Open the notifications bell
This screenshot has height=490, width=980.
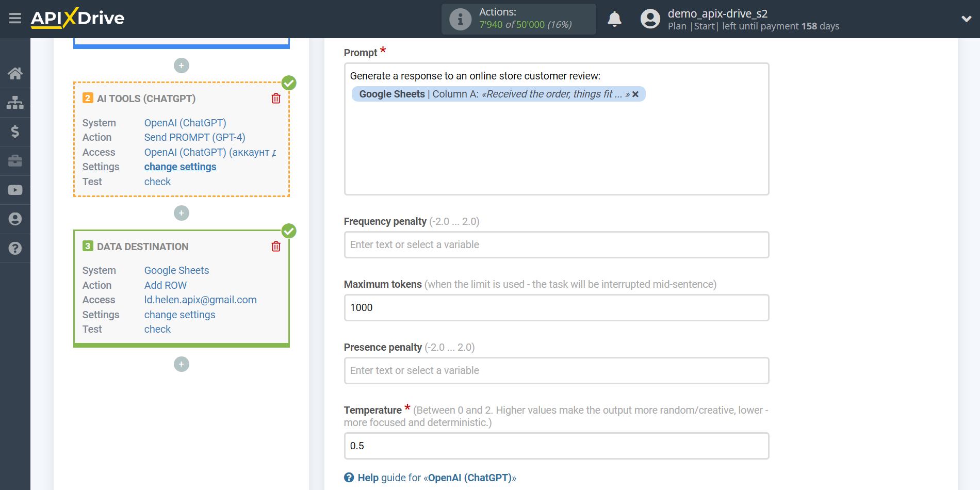pos(614,19)
